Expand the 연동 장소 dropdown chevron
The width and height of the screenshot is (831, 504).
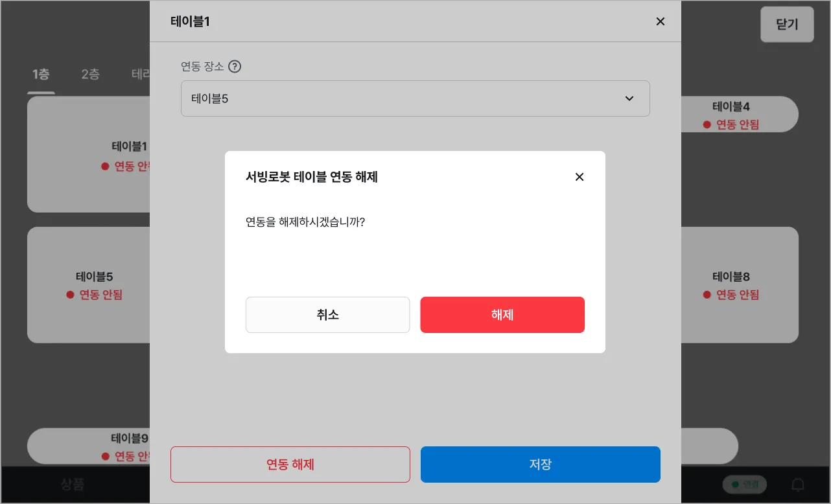click(x=629, y=98)
